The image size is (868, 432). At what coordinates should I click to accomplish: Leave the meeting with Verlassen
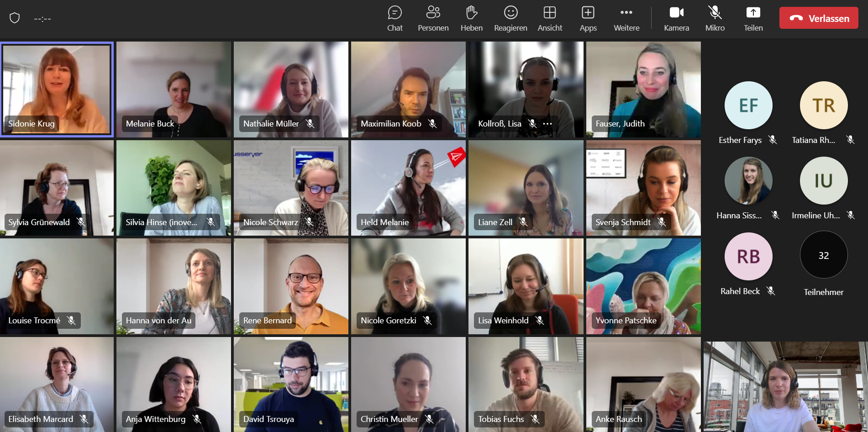(x=819, y=18)
